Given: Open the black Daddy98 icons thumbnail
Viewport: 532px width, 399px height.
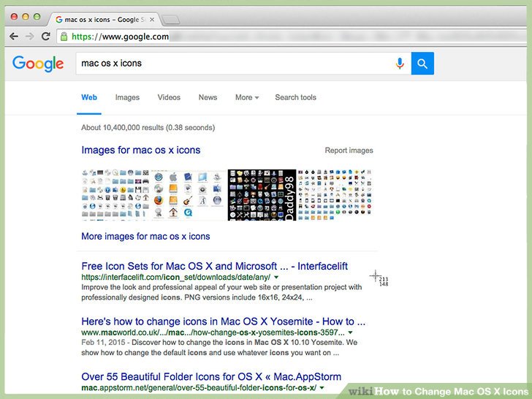Looking at the screenshot, I should tap(262, 194).
